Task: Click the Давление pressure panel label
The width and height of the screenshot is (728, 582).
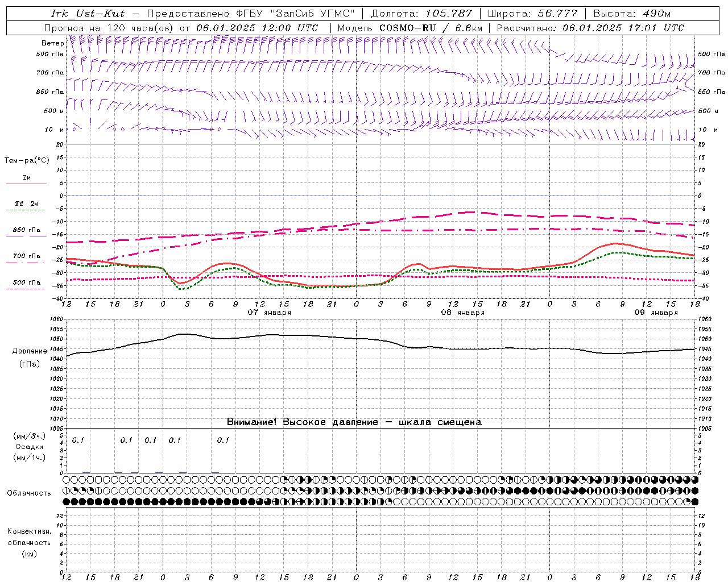Action: 30,351
